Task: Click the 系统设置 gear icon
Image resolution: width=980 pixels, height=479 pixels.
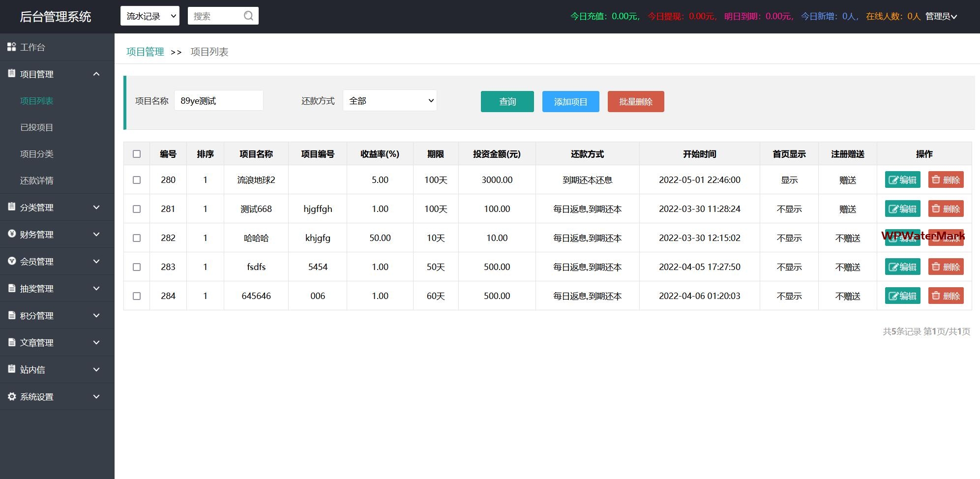Action: tap(12, 396)
